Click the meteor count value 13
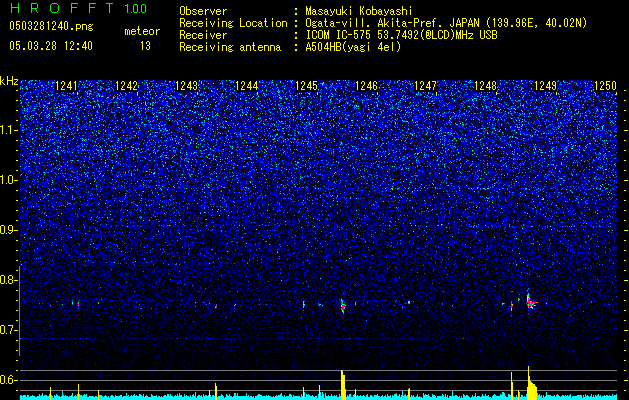The width and height of the screenshot is (629, 400). pos(145,46)
